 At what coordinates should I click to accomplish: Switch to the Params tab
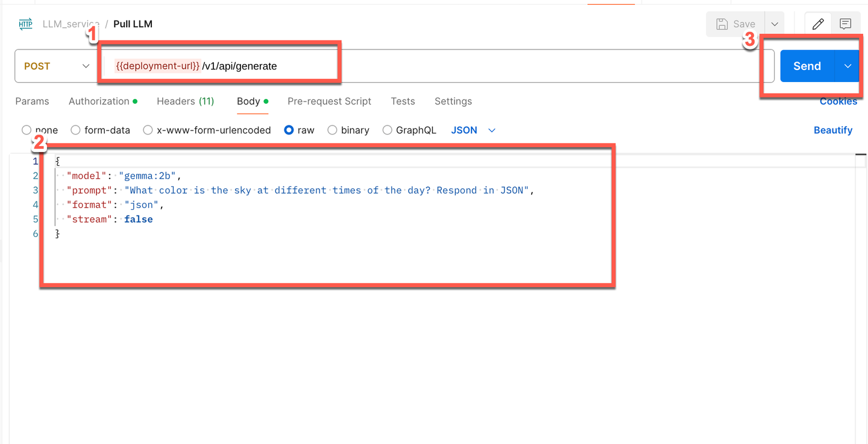coord(32,101)
